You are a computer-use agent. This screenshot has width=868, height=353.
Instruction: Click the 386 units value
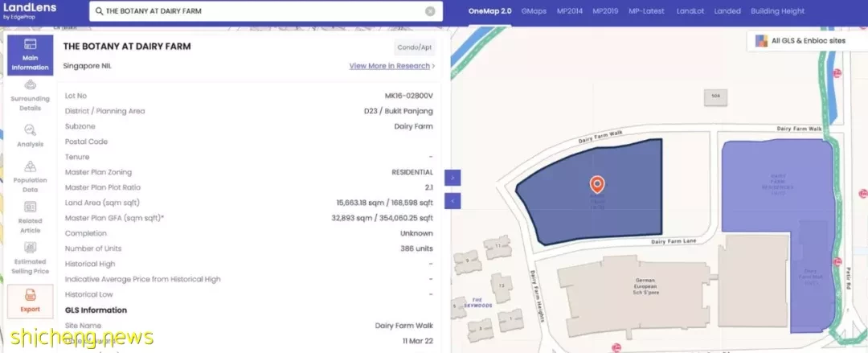[417, 248]
